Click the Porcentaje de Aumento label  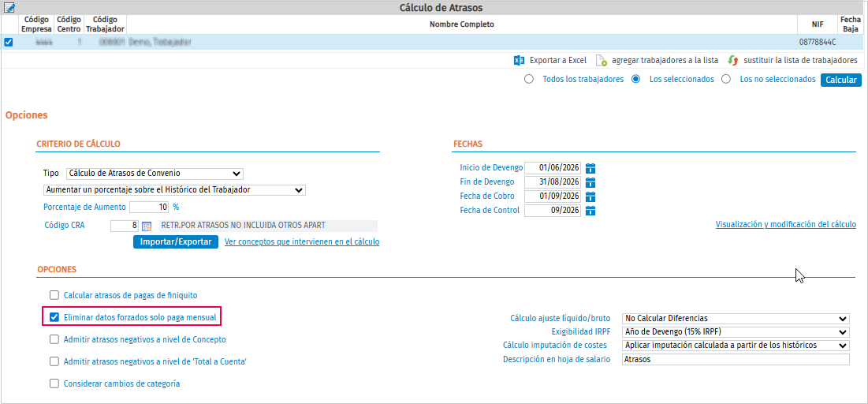click(x=84, y=208)
